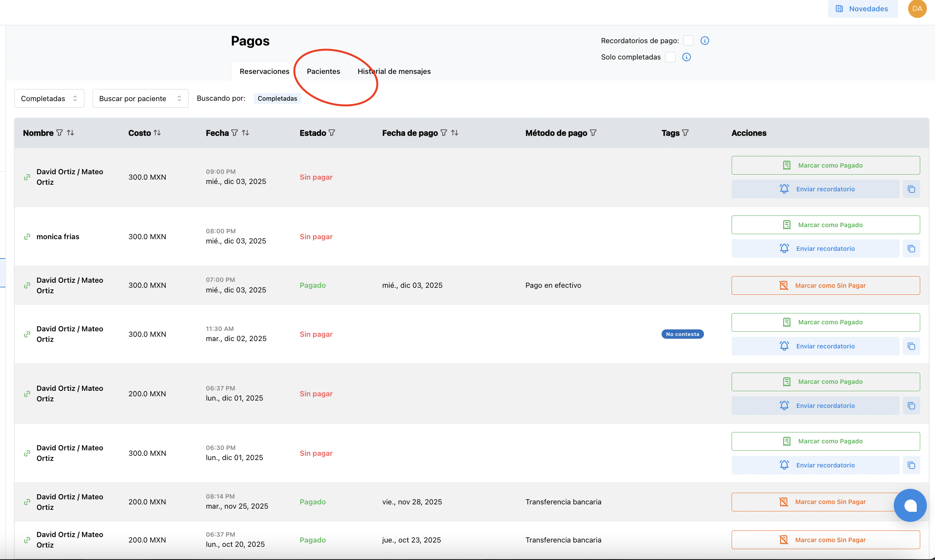Enable the Recordatorios de pago checkbox

point(688,41)
